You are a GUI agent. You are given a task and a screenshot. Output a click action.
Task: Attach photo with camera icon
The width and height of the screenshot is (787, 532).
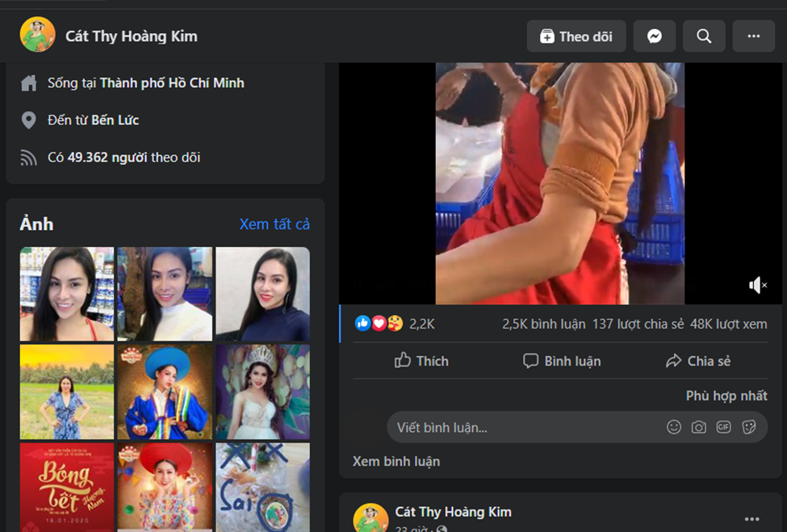[699, 427]
